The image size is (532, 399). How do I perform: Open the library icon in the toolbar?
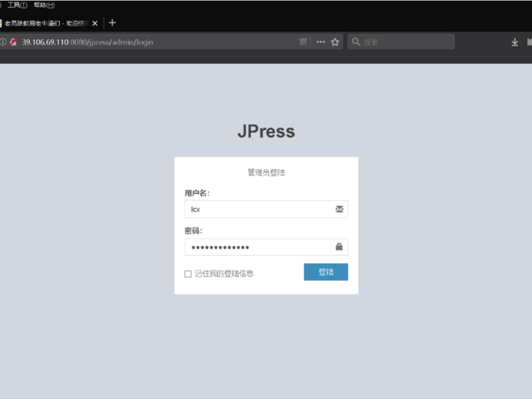530,42
